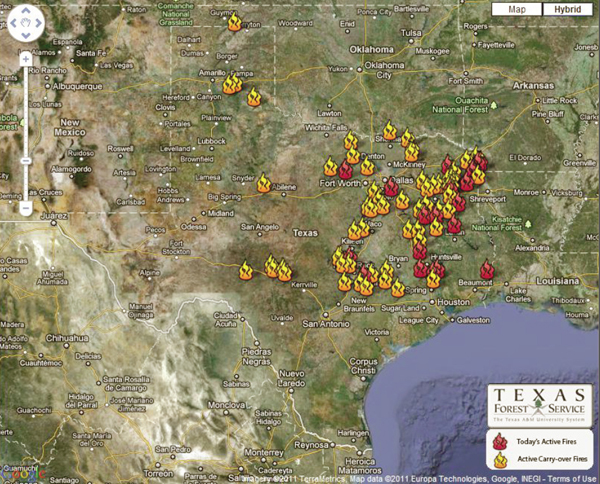
Task: Click the zoom in plus button
Action: pos(25,59)
